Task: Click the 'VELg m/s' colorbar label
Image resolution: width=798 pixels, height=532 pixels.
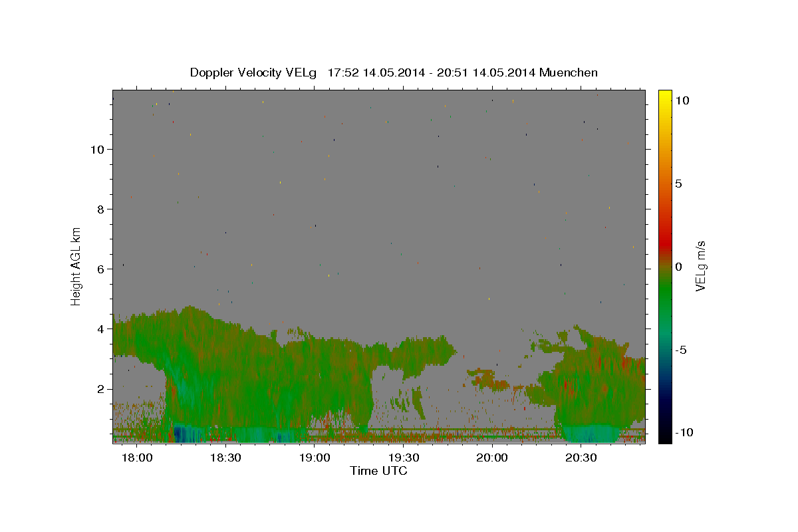Action: [700, 266]
